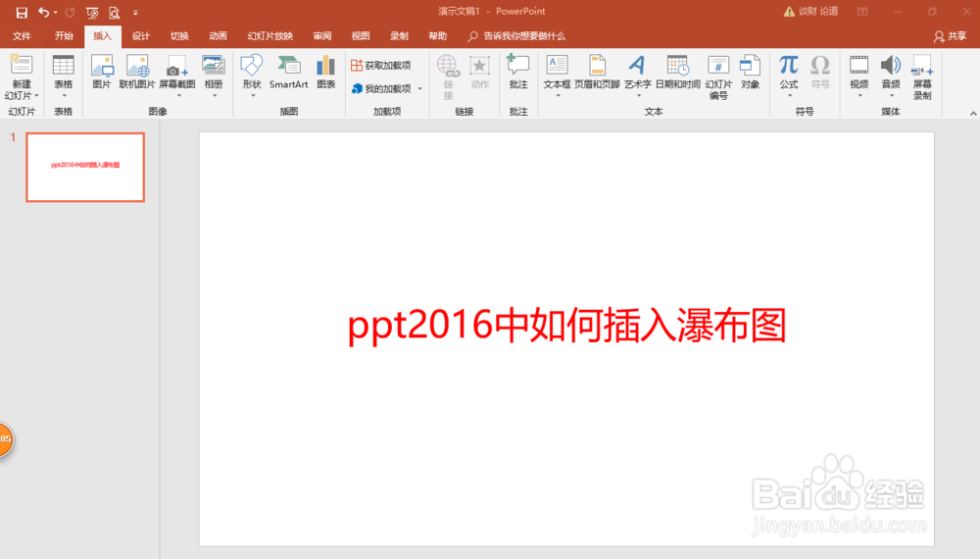
Task: Click the account warning name in title bar
Action: tap(811, 11)
